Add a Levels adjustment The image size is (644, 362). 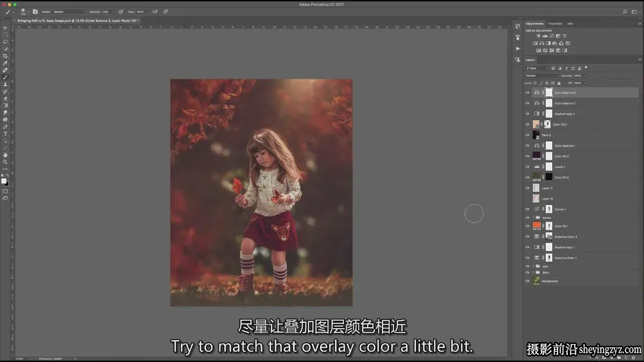[x=545, y=36]
